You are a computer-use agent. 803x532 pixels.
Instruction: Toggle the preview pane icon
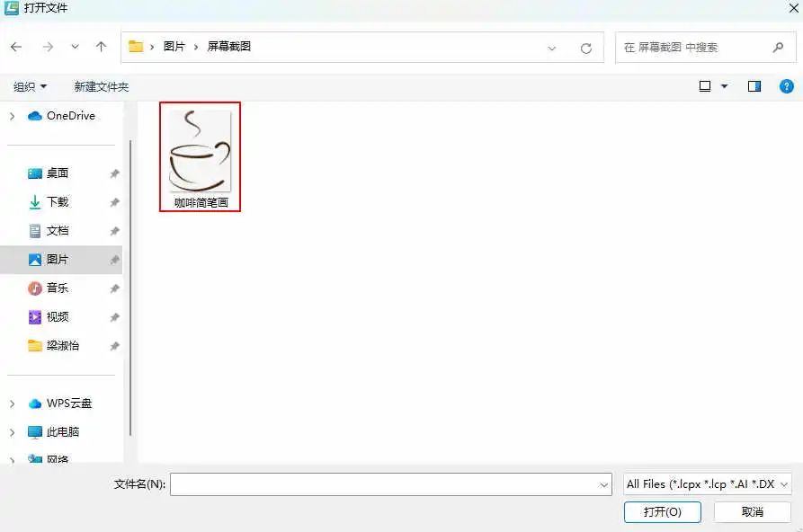(754, 86)
